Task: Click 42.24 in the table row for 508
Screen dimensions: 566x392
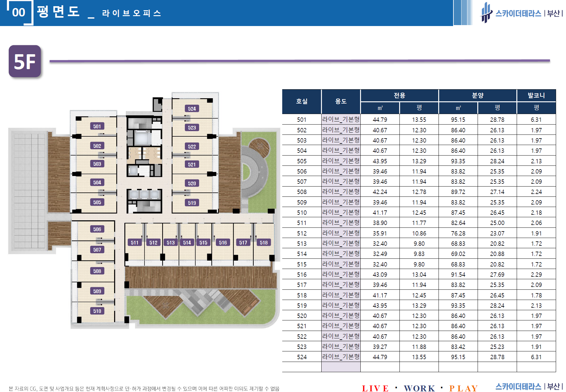Action: tap(380, 192)
